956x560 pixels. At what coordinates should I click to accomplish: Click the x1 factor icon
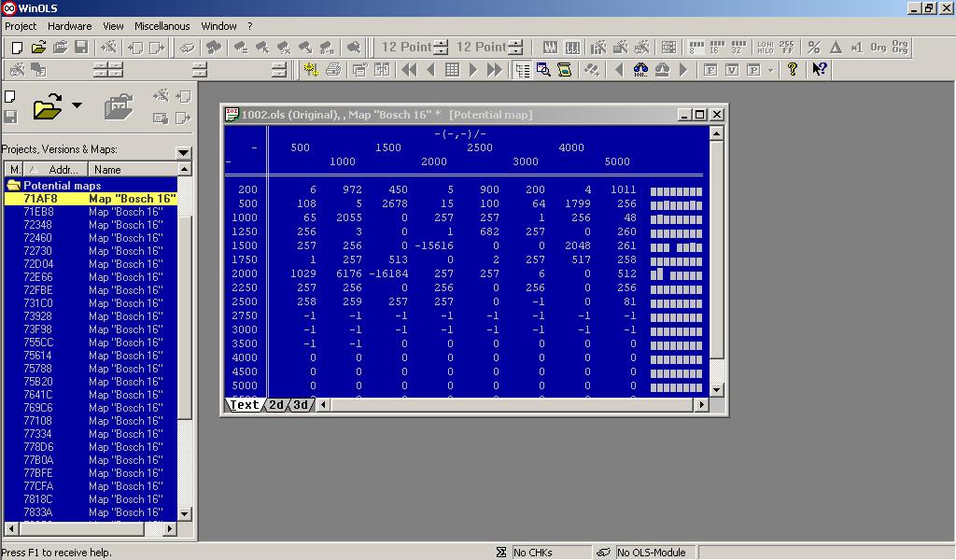pos(857,47)
